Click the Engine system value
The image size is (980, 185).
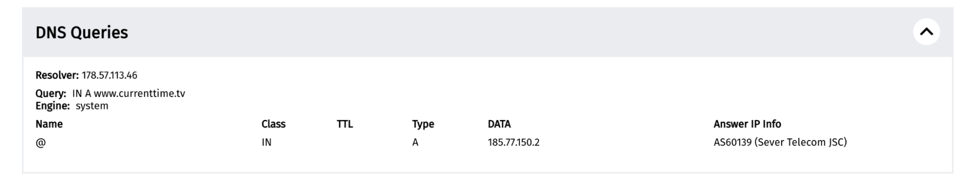click(x=92, y=106)
